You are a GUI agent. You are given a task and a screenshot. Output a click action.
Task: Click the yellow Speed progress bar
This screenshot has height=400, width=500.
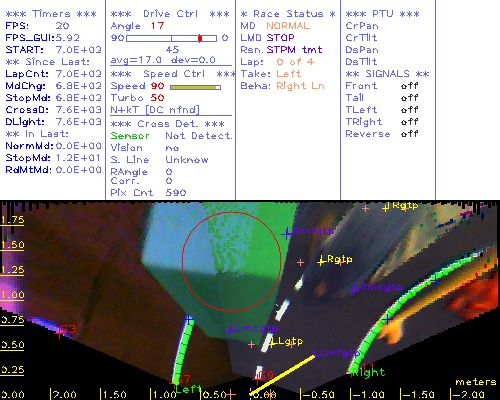195,87
